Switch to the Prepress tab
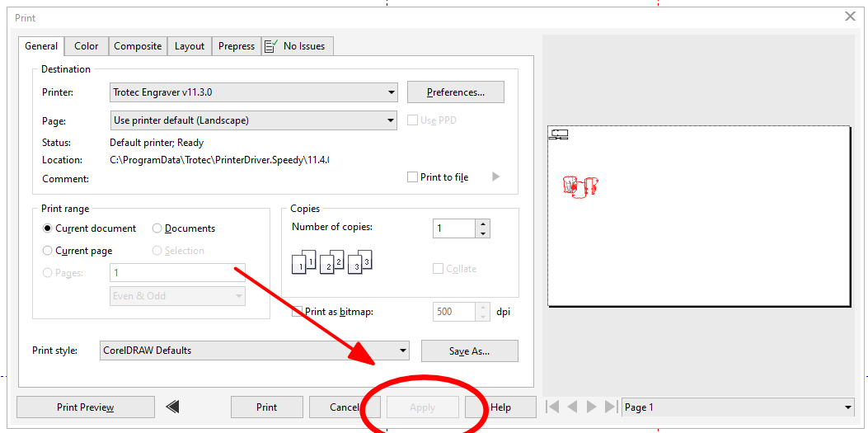The image size is (868, 433). coord(237,46)
